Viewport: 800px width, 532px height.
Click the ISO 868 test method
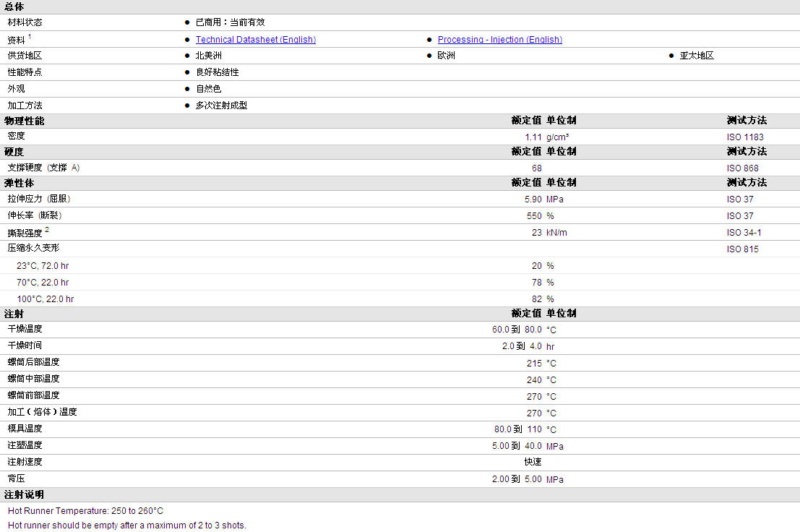[742, 168]
